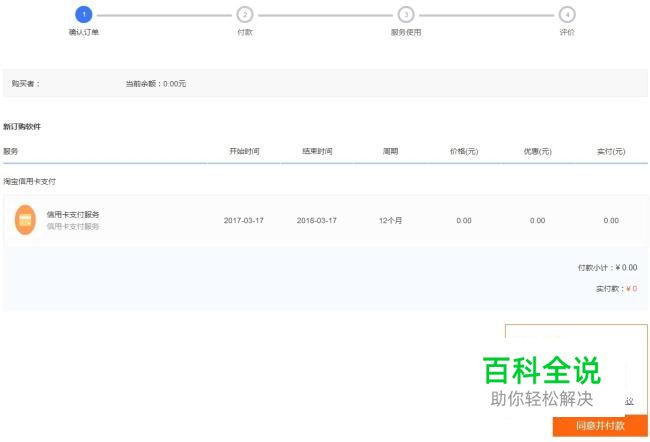Click the 优惠(元) column header
The image size is (650, 442).
537,151
